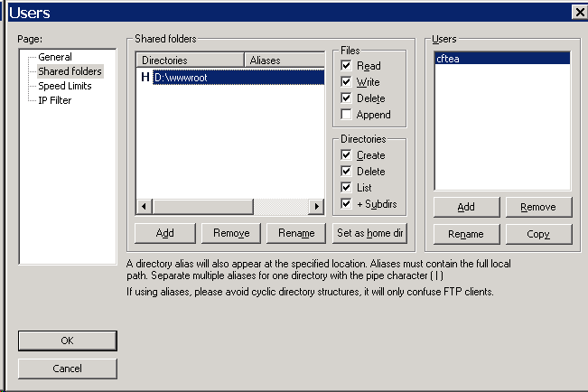Screen dimensions: 588x392
Task: Disable Write permission for files
Action: (x=347, y=82)
